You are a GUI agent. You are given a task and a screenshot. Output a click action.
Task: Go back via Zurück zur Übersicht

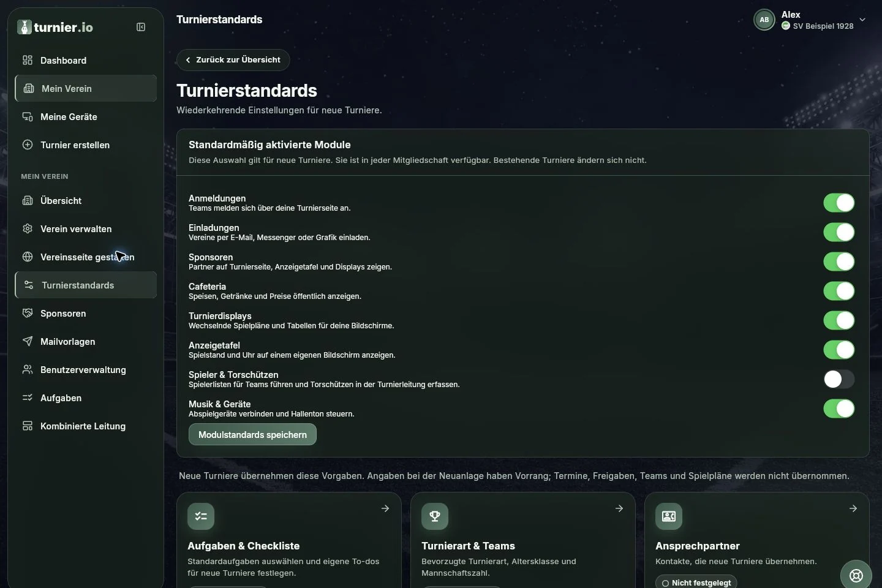(233, 59)
